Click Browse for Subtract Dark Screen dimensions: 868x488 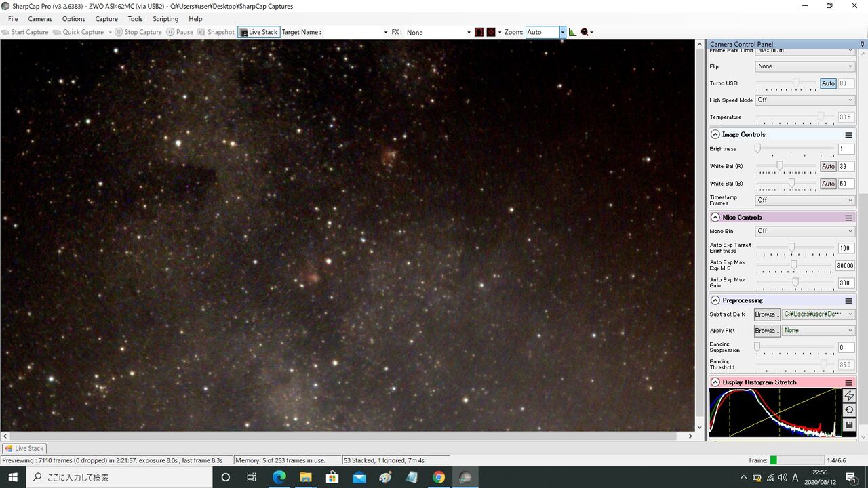pos(767,314)
